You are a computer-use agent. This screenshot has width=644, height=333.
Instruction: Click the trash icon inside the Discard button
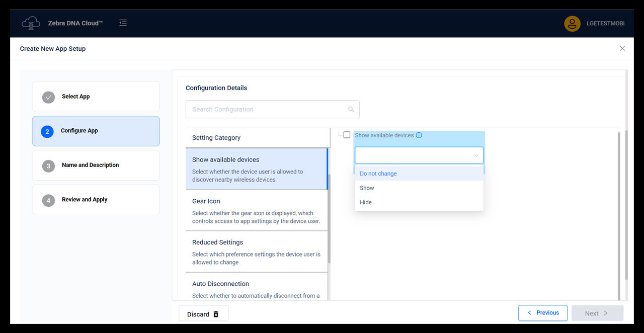(216, 313)
